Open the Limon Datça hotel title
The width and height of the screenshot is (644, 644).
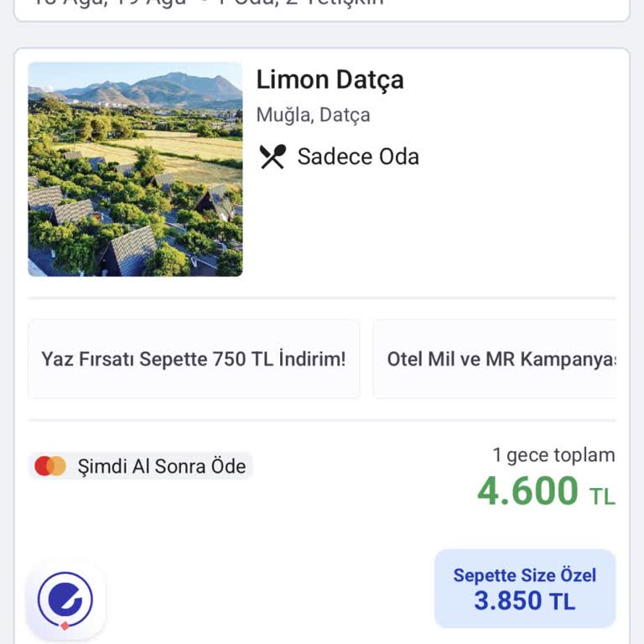point(330,80)
